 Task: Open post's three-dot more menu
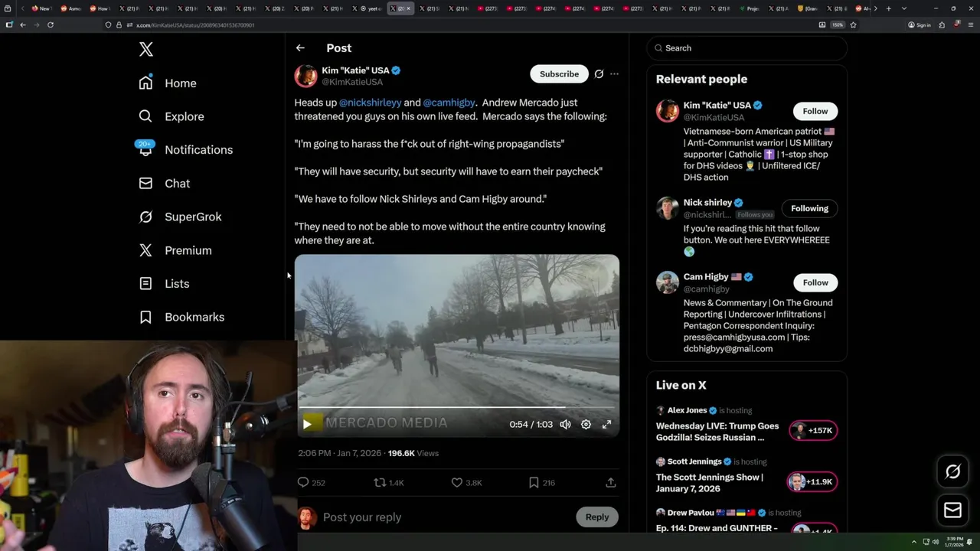pyautogui.click(x=614, y=74)
